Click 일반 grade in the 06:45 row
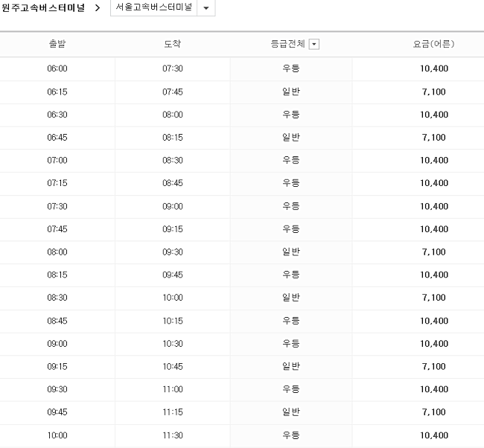This screenshot has width=484, height=448. tap(290, 137)
